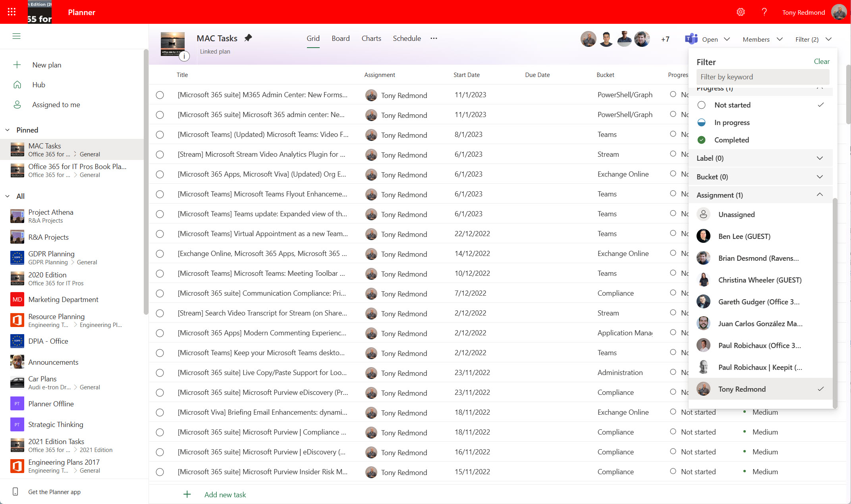Collapse the navigation hamburger menu

(x=16, y=36)
